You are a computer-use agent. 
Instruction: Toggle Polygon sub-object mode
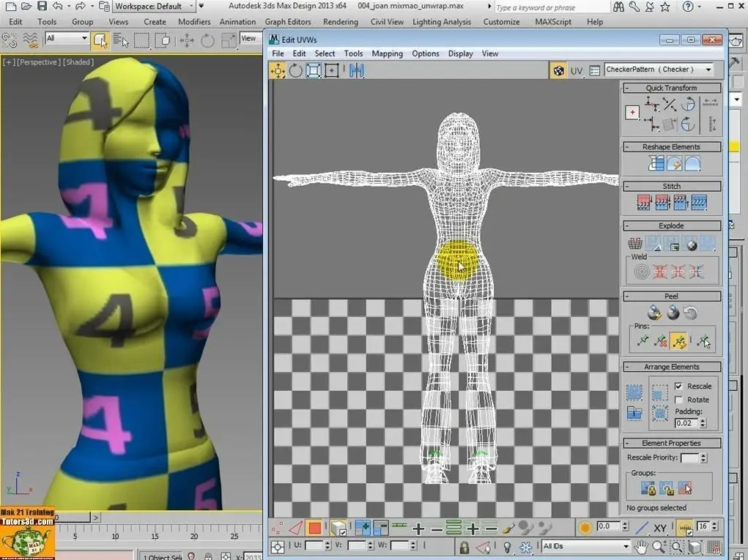(314, 528)
